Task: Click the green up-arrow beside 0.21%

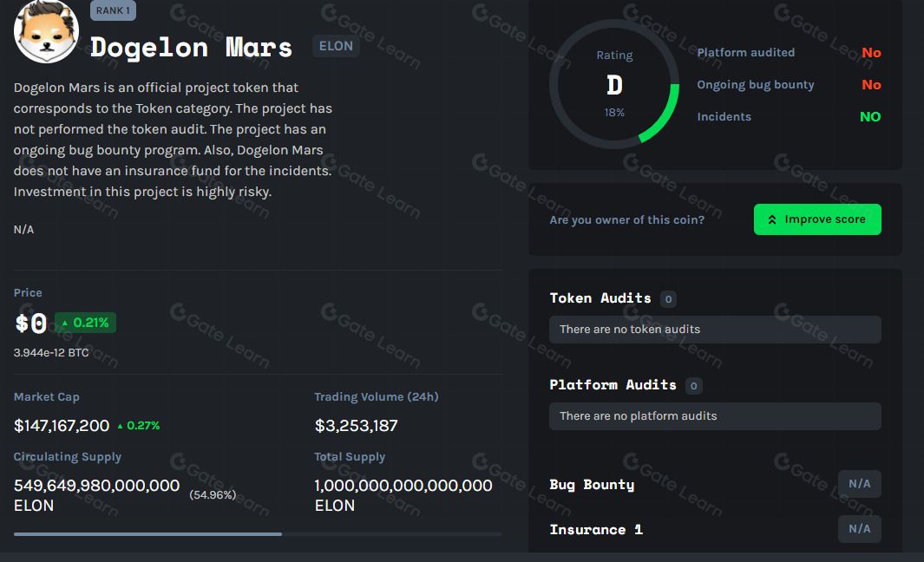Action: click(65, 323)
